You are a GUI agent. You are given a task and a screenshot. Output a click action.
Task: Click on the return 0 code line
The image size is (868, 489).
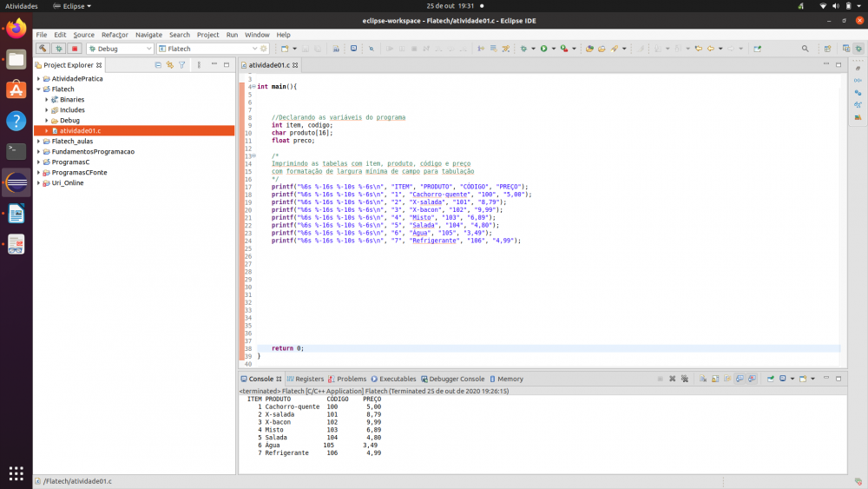287,348
